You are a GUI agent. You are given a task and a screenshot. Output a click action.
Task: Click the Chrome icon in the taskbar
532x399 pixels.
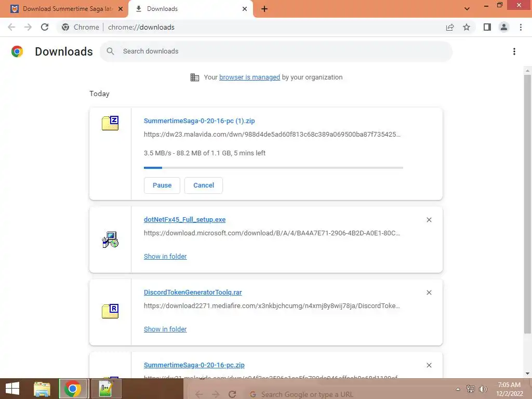[73, 389]
